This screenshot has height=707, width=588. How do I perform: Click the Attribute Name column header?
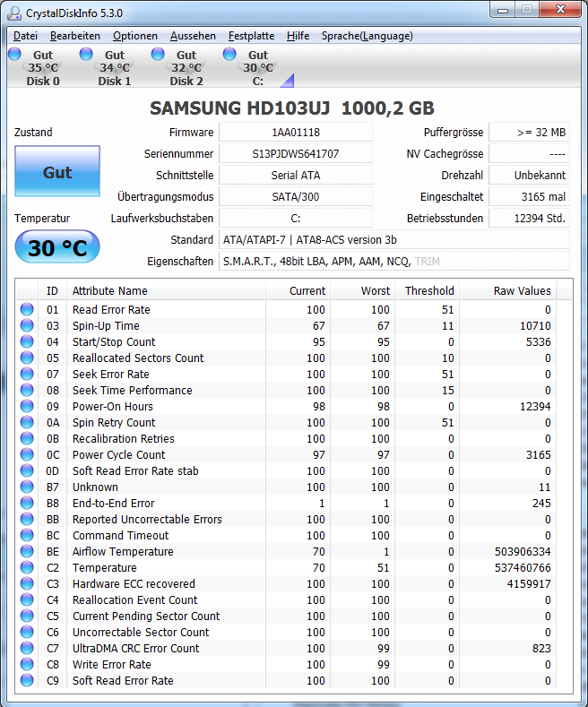click(166, 291)
